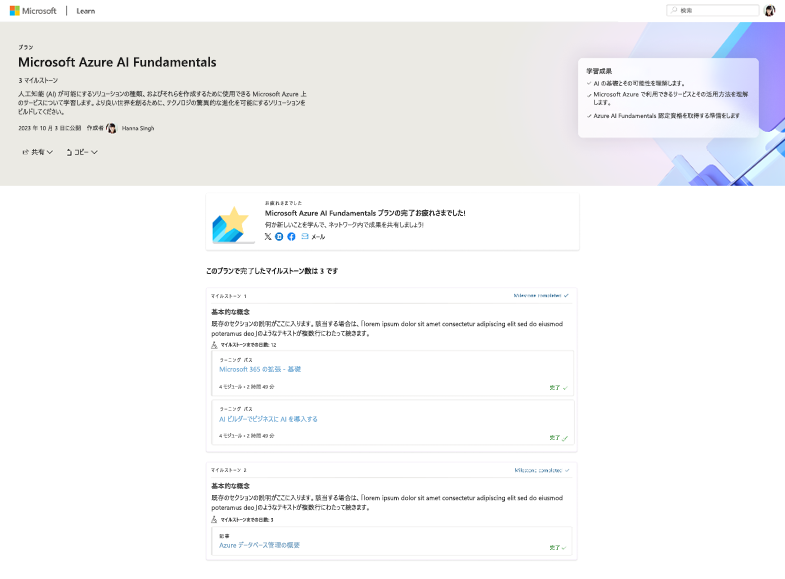The width and height of the screenshot is (785, 579).
Task: Open the Learn link in the header
Action: [86, 11]
